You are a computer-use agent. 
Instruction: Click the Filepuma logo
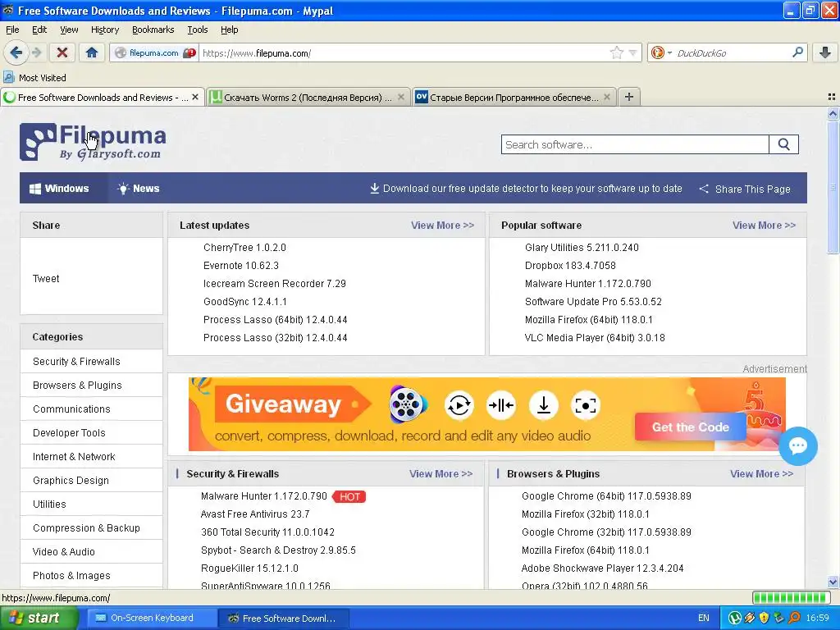93,142
